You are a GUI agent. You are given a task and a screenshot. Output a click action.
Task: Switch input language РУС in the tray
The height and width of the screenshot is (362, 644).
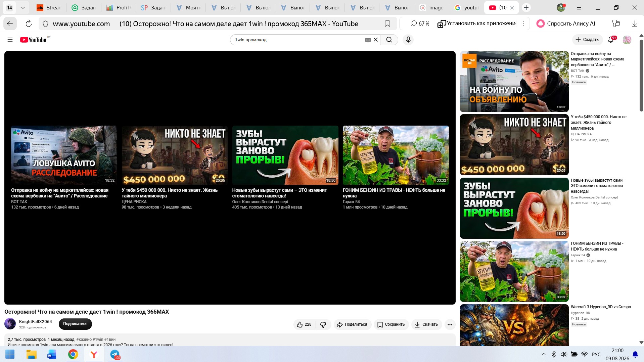click(596, 354)
